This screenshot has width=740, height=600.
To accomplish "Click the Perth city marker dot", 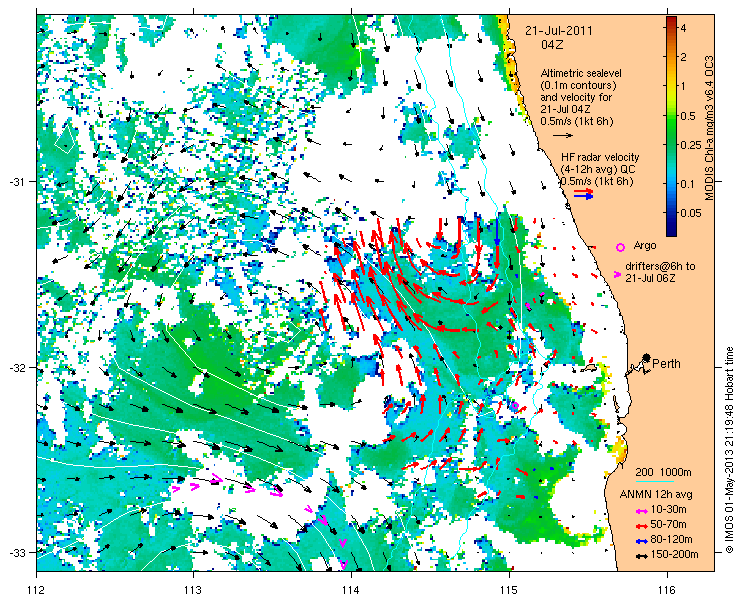I will click(x=647, y=357).
